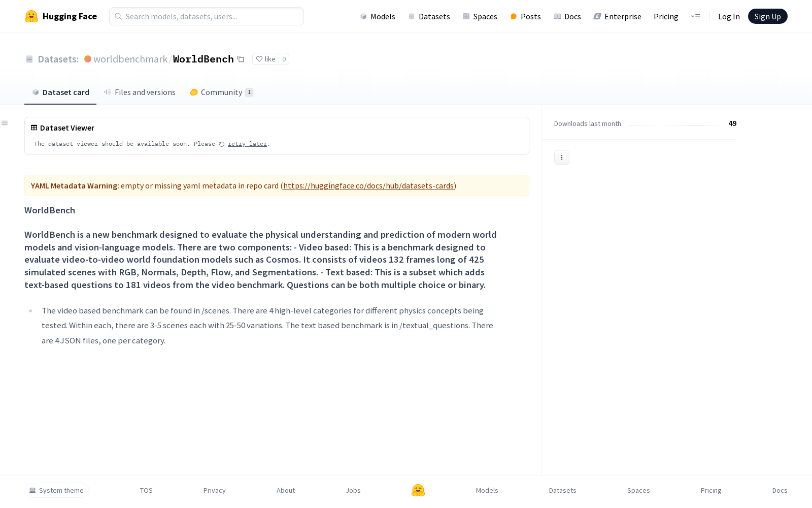The image size is (812, 508).
Task: Click the Downloads last month label
Action: (x=588, y=124)
